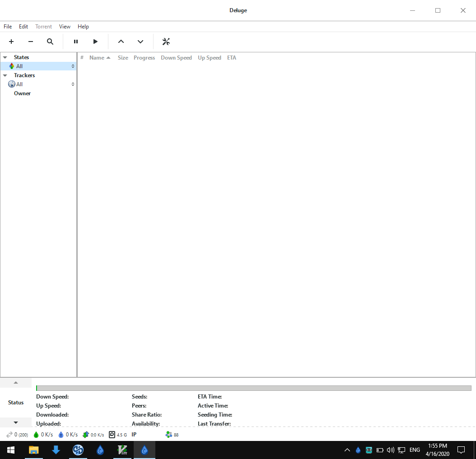Click the network tray icon
The height and width of the screenshot is (459, 476).
click(x=401, y=450)
